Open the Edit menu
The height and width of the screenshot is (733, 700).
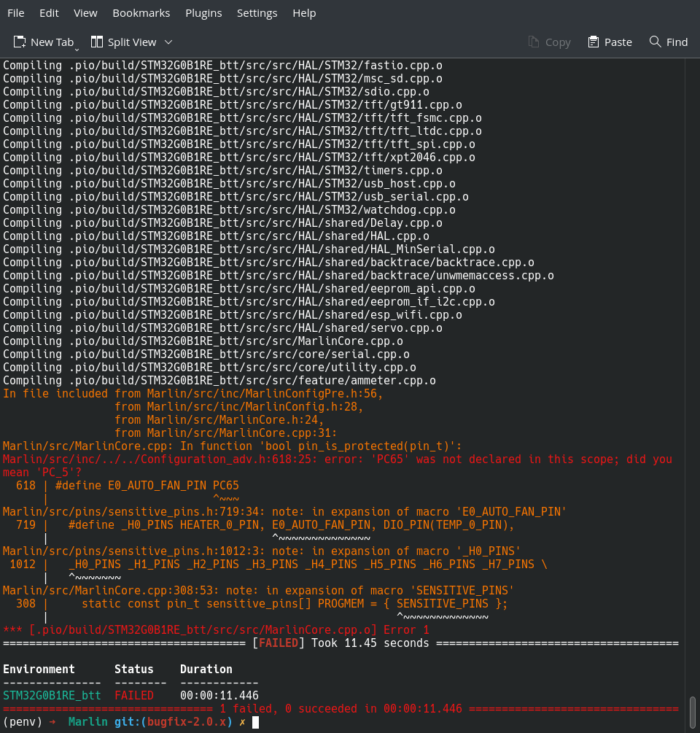(49, 13)
